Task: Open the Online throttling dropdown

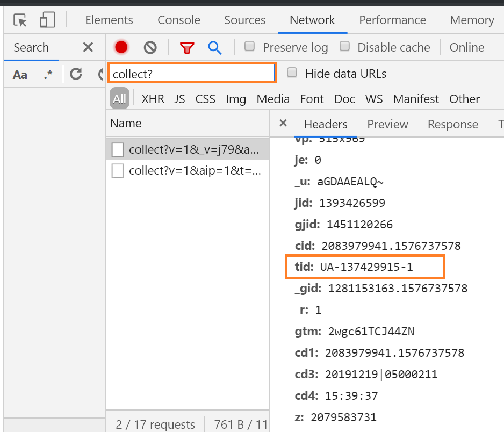Action: click(466, 47)
